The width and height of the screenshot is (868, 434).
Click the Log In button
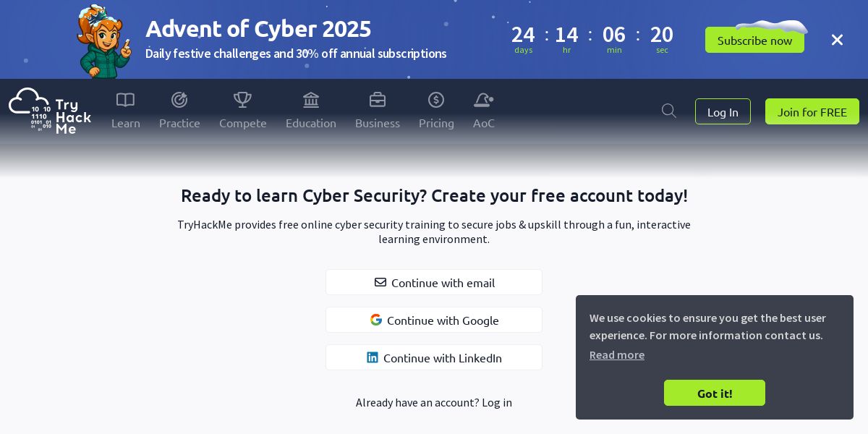[x=723, y=111]
